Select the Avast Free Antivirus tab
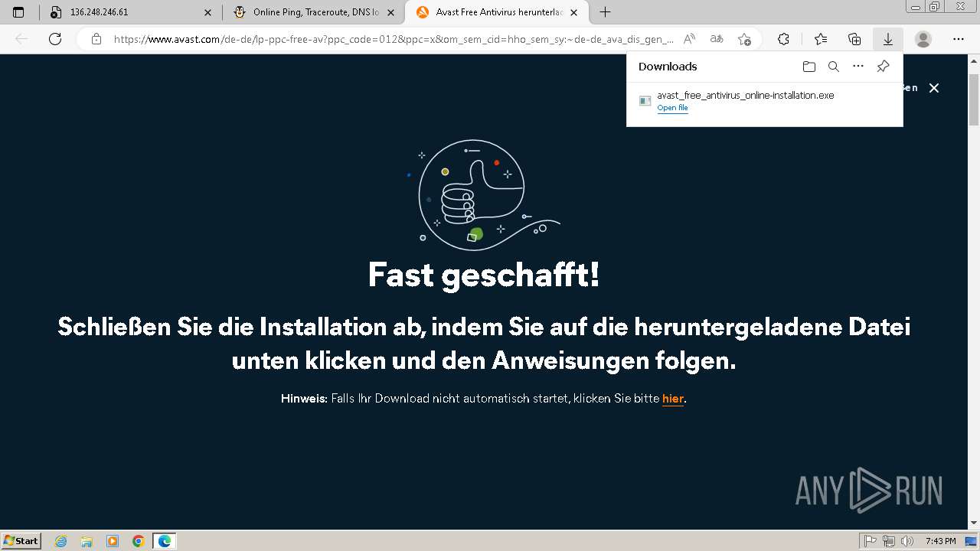Screen dimensions: 980x551 coord(497,12)
